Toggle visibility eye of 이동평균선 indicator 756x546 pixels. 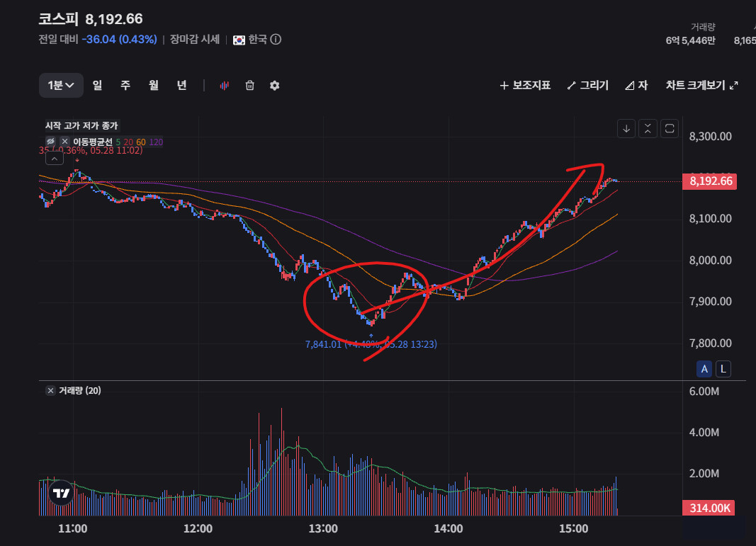50,141
